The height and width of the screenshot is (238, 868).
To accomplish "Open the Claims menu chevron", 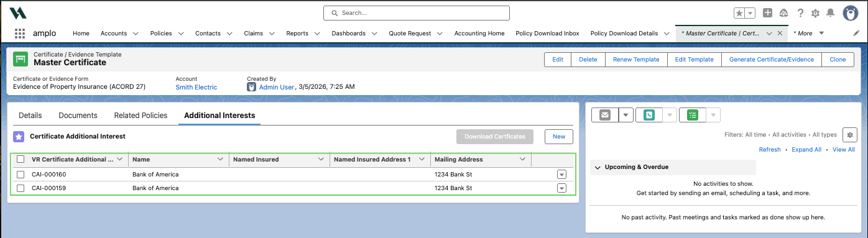I will pos(271,34).
